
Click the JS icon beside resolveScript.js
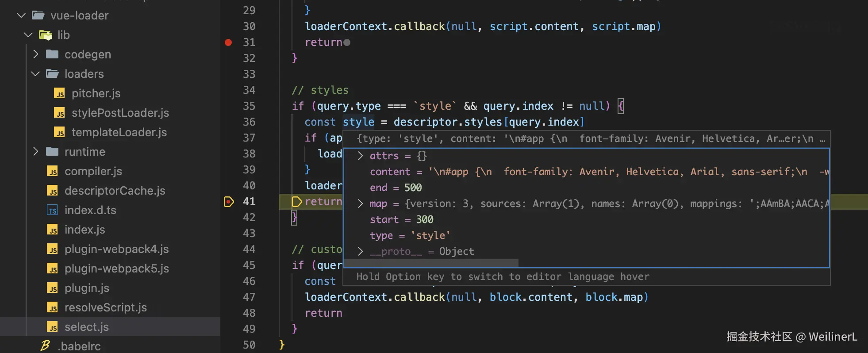click(52, 307)
